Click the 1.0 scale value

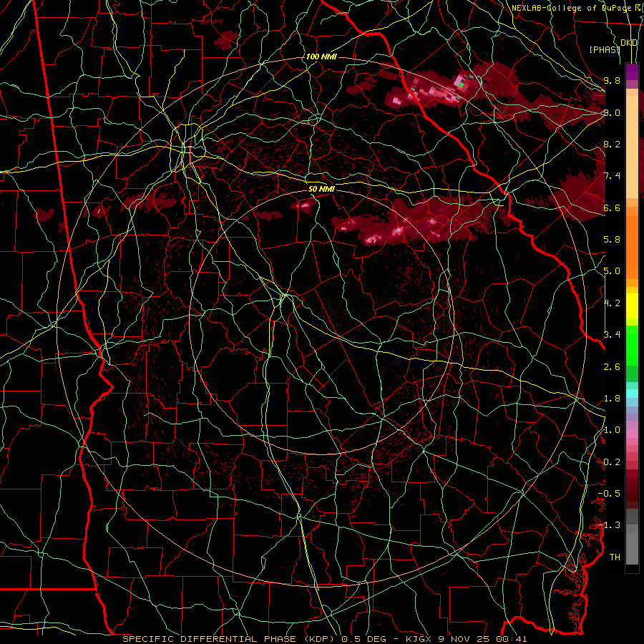(x=612, y=429)
